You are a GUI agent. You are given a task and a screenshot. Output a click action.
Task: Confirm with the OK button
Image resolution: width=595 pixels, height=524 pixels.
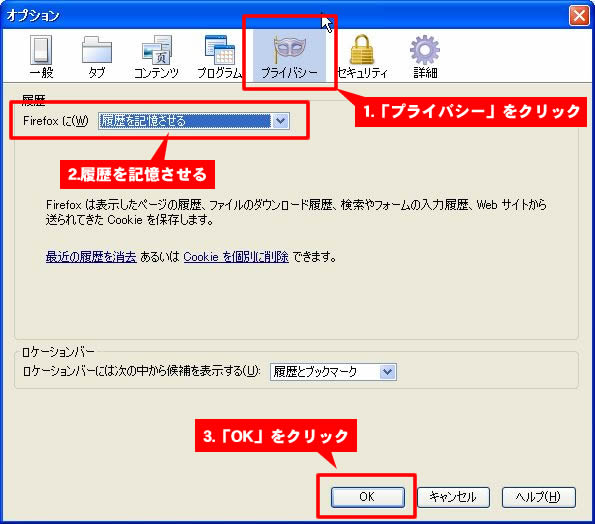pos(368,497)
